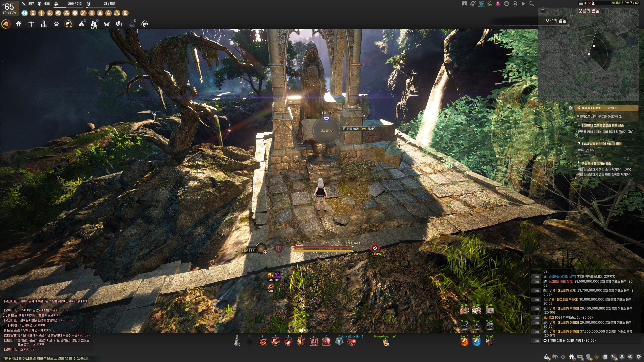Click the quick slot Num9 item

tap(490, 311)
